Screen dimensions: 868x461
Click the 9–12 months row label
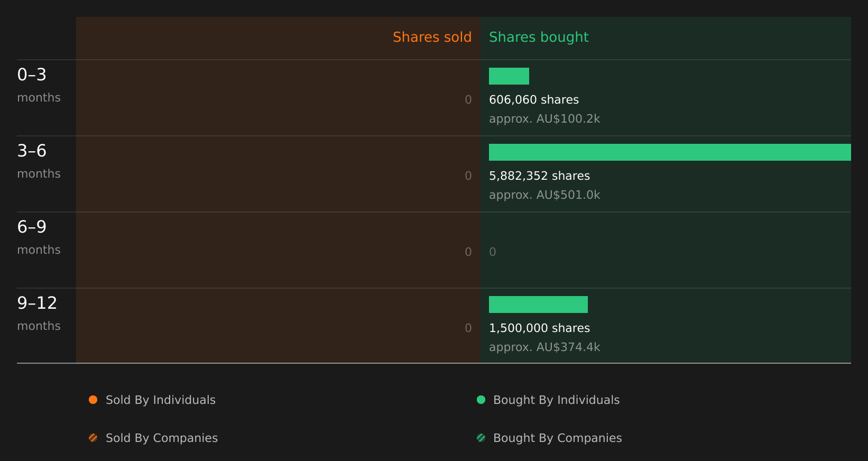coord(39,313)
